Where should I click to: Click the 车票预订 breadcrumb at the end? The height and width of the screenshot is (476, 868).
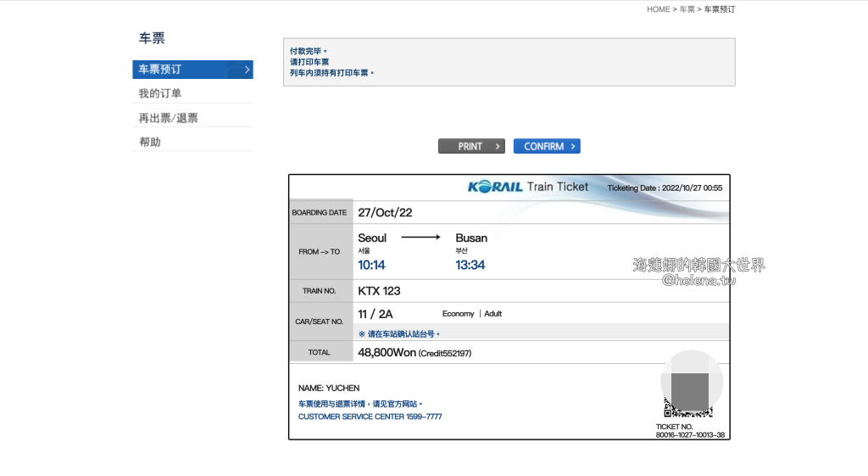coord(720,9)
